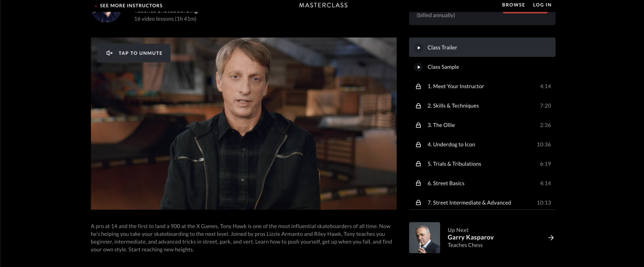Click lock icon beside Skills & Techniques

(418, 105)
